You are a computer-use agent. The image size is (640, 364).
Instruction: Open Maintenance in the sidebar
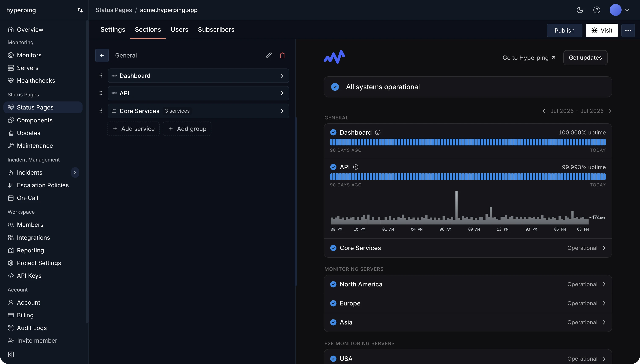tap(43, 145)
